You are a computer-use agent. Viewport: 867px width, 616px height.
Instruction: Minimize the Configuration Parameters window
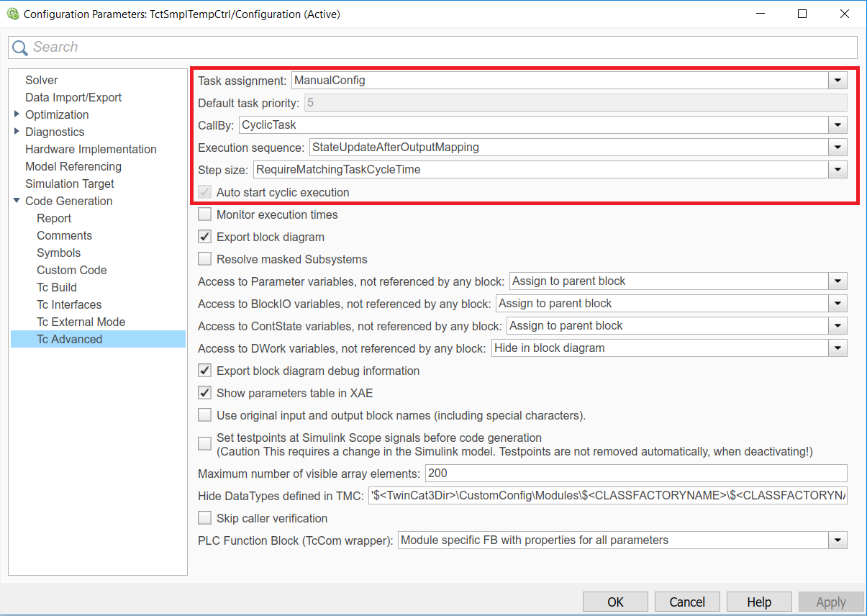tap(761, 14)
